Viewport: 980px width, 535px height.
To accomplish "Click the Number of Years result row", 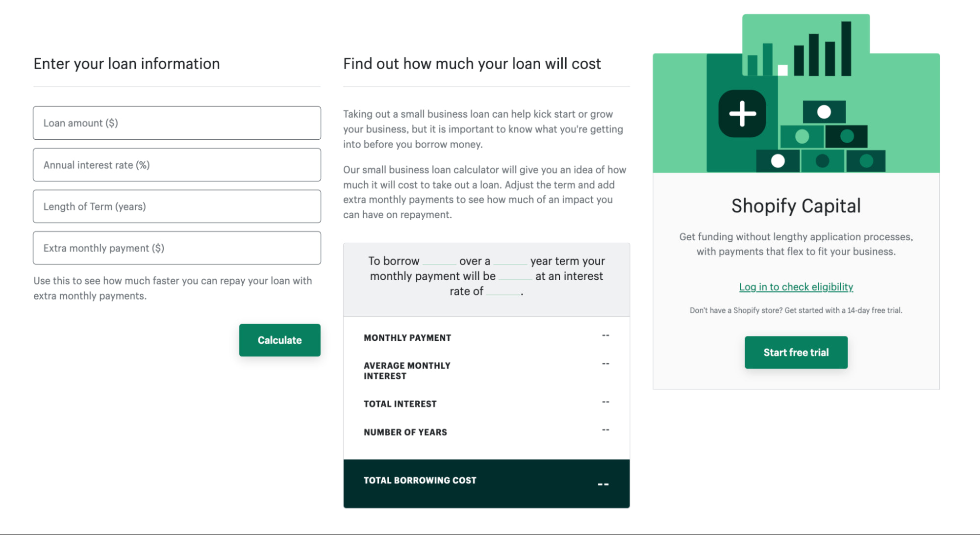I will coord(485,432).
